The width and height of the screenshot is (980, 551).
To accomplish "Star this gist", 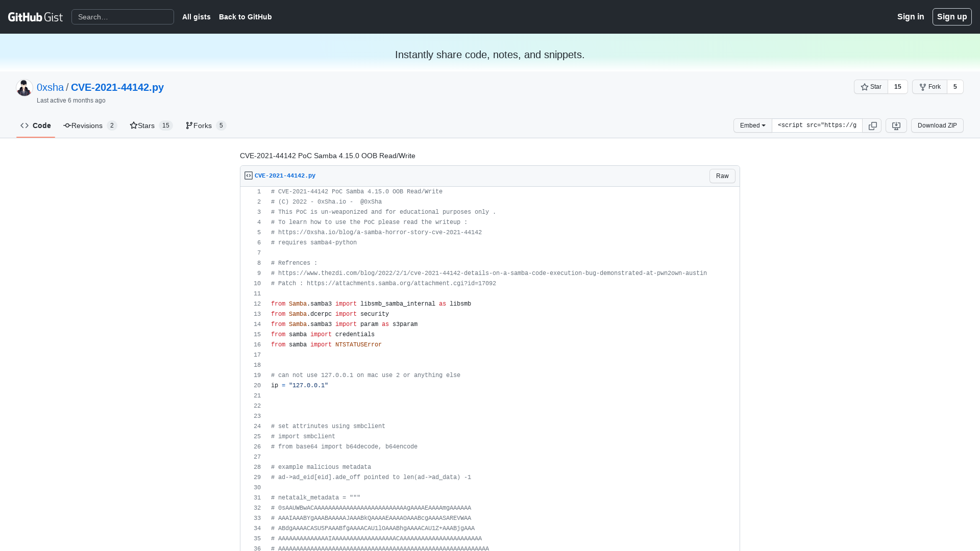I will click(871, 87).
